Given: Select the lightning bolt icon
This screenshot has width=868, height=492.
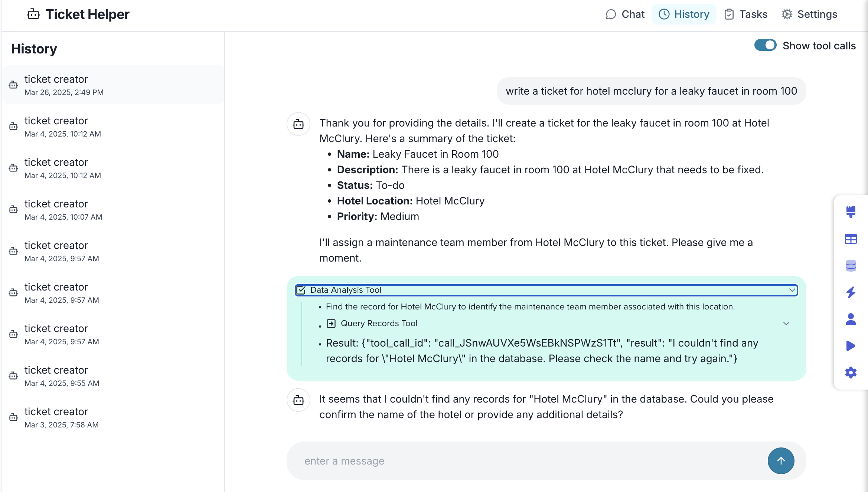Looking at the screenshot, I should (x=851, y=292).
